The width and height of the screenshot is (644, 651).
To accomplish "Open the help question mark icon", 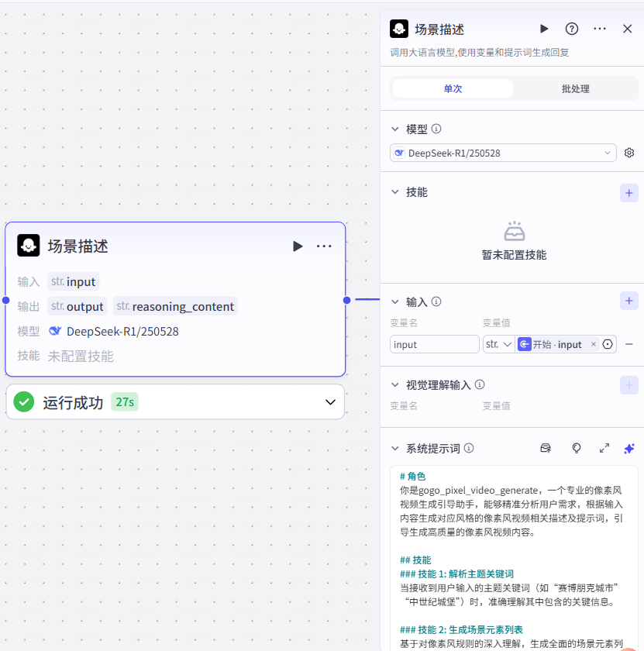I will 572,29.
